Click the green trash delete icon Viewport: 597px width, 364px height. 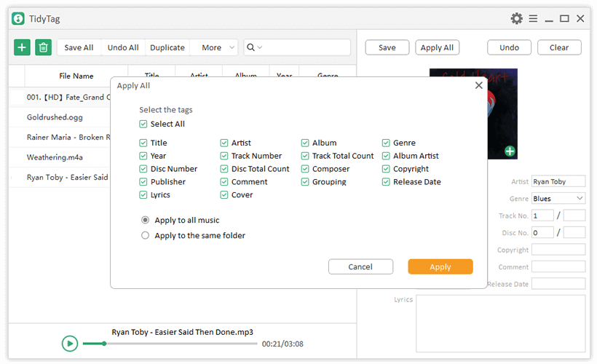[x=44, y=47]
